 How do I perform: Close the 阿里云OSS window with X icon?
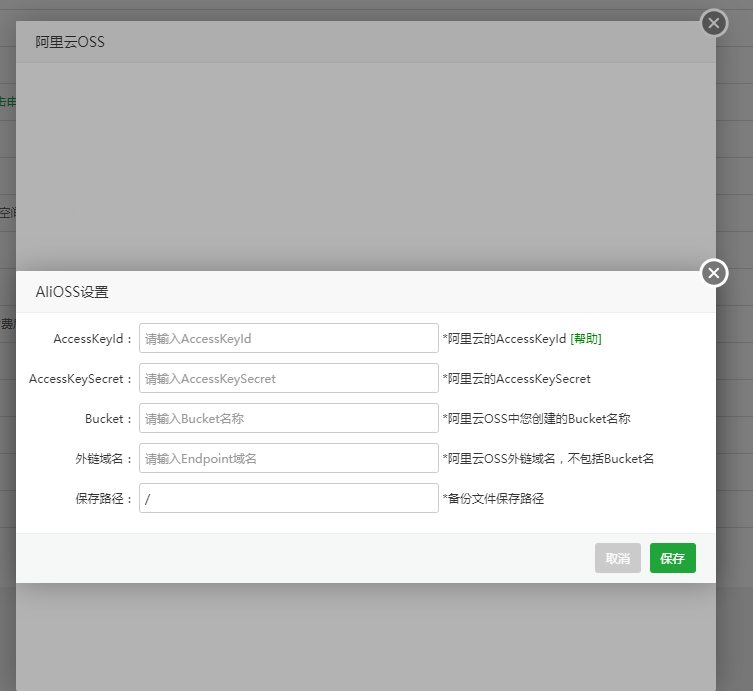(714, 23)
